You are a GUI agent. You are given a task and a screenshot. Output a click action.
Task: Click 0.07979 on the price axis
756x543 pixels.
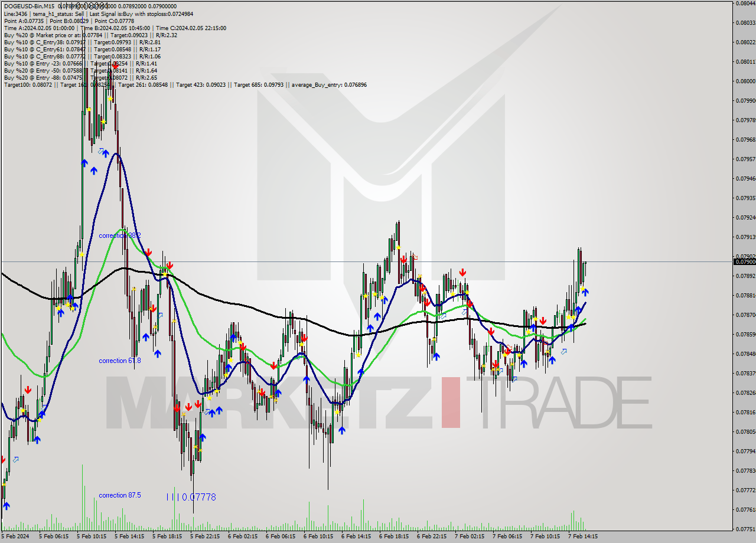point(745,120)
